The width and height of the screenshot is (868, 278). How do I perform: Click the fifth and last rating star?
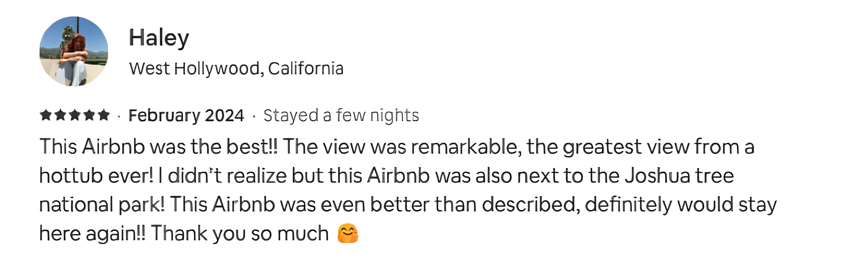click(x=104, y=115)
